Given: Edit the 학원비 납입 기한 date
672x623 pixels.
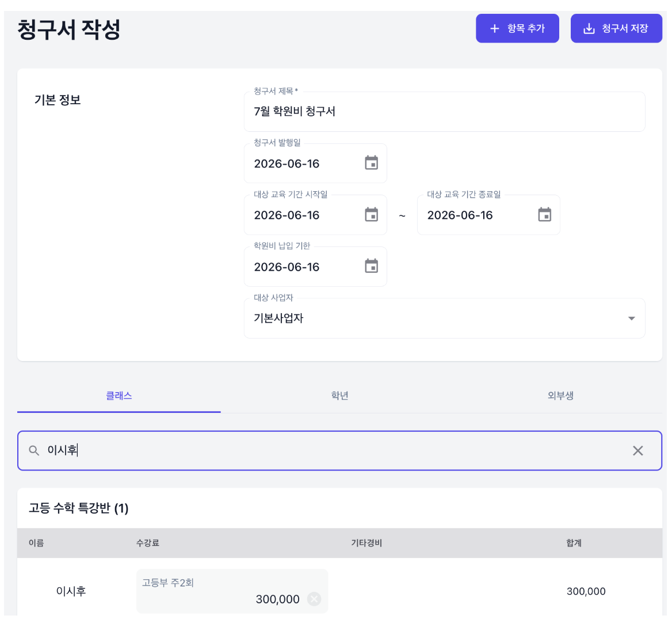Looking at the screenshot, I should [x=315, y=267].
